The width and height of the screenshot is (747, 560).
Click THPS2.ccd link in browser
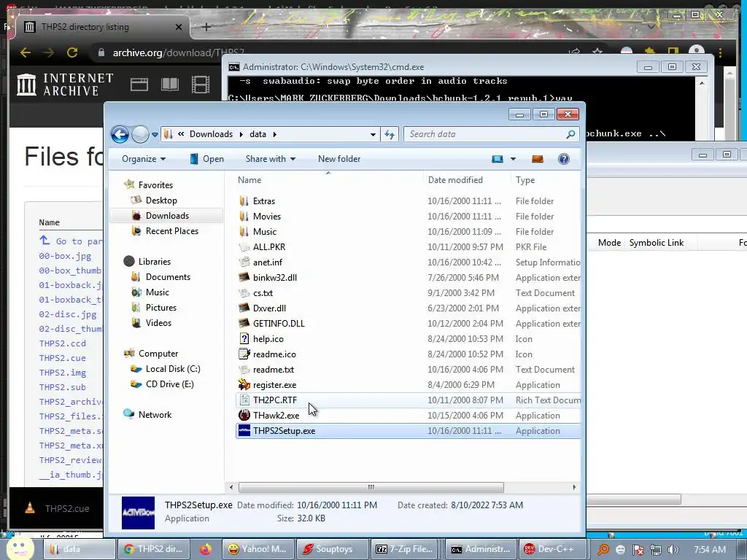63,343
